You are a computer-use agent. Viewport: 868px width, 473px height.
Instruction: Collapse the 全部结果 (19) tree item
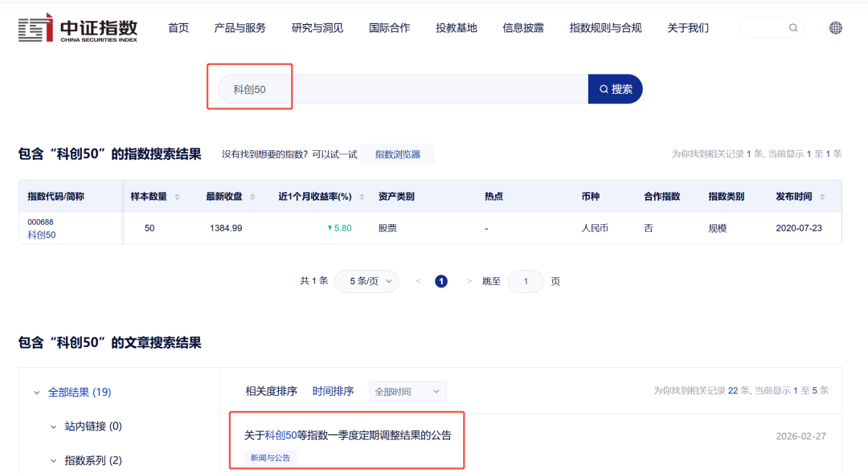(x=35, y=392)
